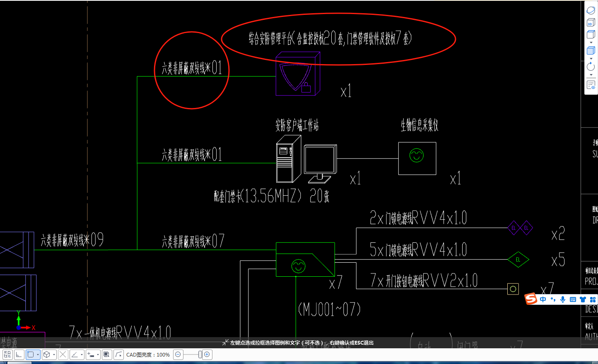Select the monitor symbol of workstation
This screenshot has width=598, height=364.
(320, 164)
